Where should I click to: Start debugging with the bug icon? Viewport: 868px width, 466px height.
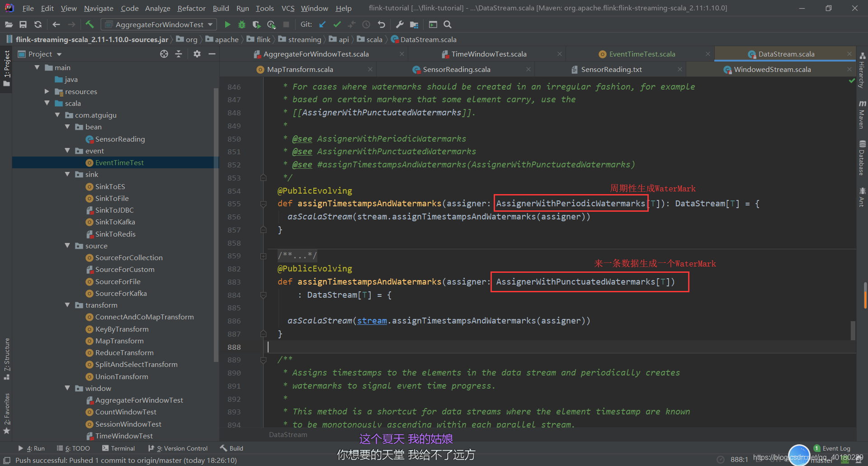(x=242, y=24)
